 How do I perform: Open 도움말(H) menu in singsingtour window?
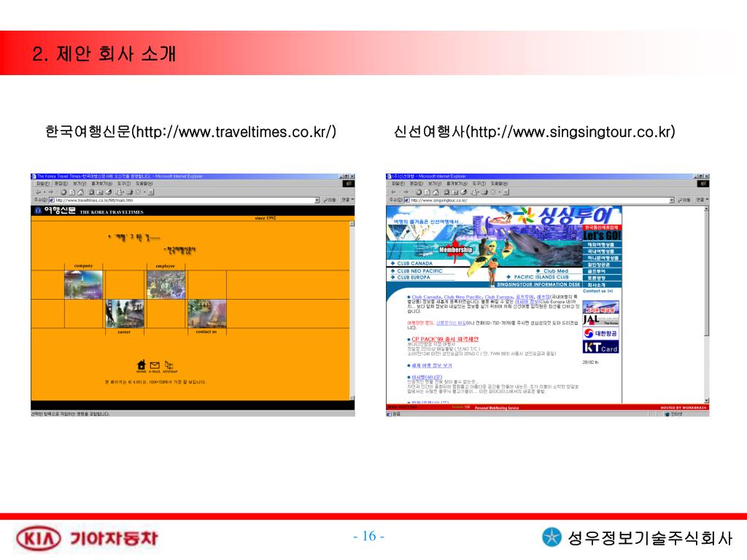point(499,184)
